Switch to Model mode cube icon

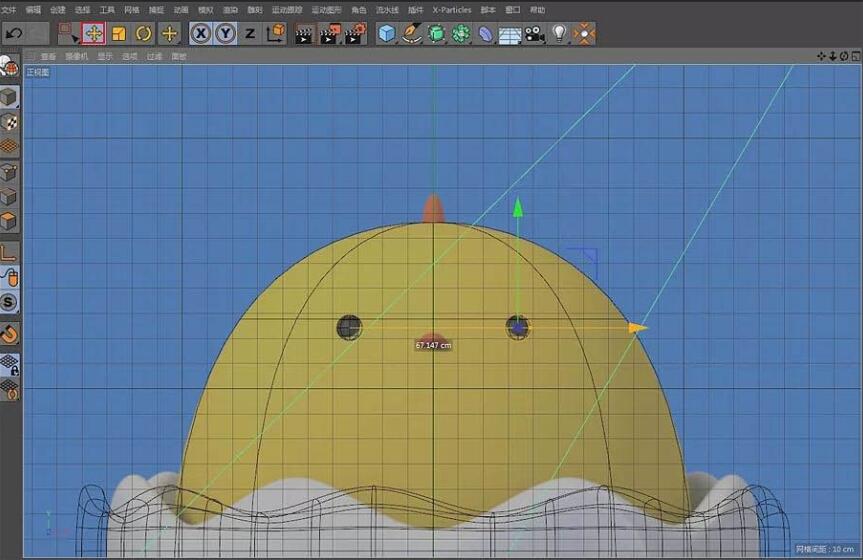point(9,97)
